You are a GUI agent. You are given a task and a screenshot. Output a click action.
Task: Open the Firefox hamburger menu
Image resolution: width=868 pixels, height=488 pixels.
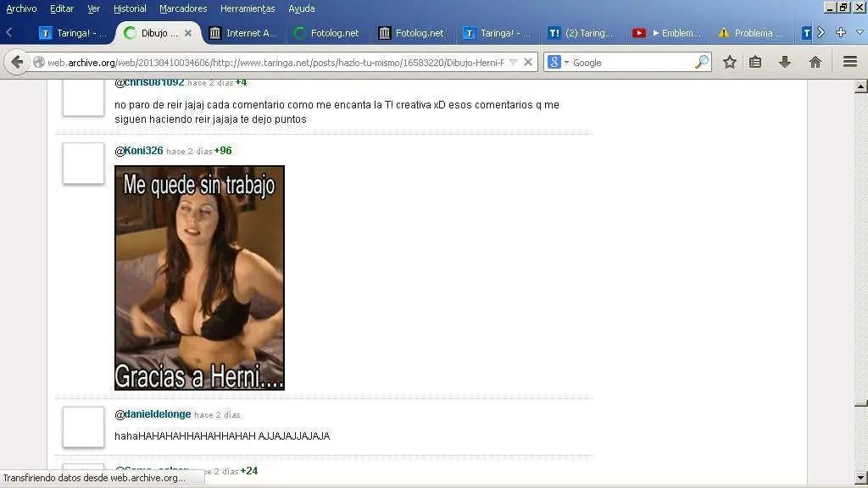point(849,62)
